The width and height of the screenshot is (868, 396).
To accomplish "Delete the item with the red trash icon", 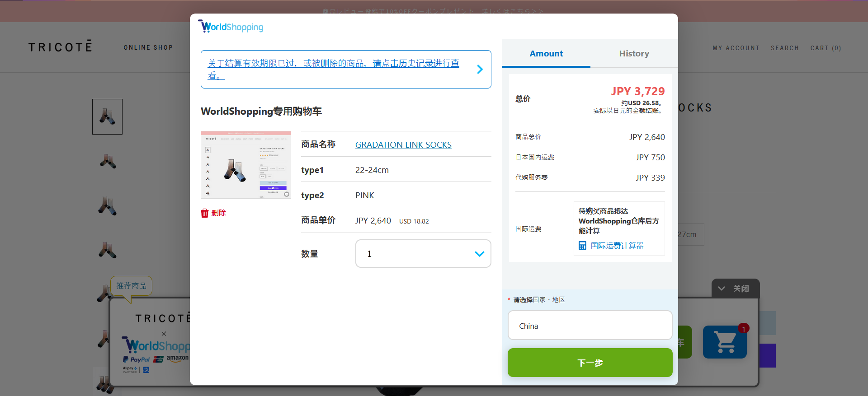I will click(205, 213).
